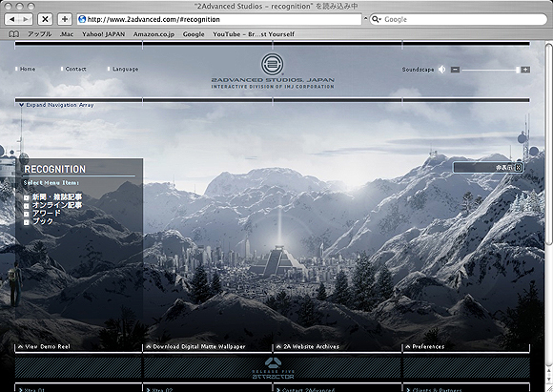Select the 新聞・雑誌記事 menu item

pyautogui.click(x=52, y=196)
